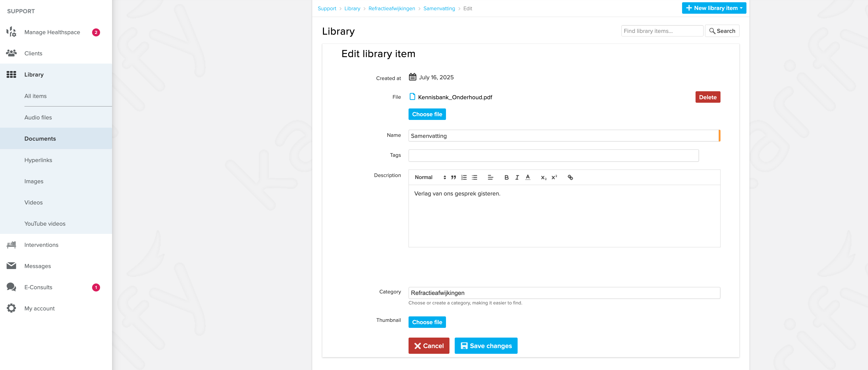This screenshot has width=868, height=370.
Task: Open YouTube videos subsection
Action: [45, 224]
